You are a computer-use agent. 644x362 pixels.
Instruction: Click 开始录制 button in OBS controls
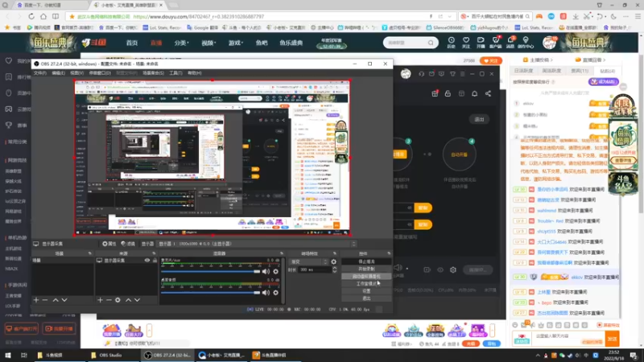[x=366, y=269]
